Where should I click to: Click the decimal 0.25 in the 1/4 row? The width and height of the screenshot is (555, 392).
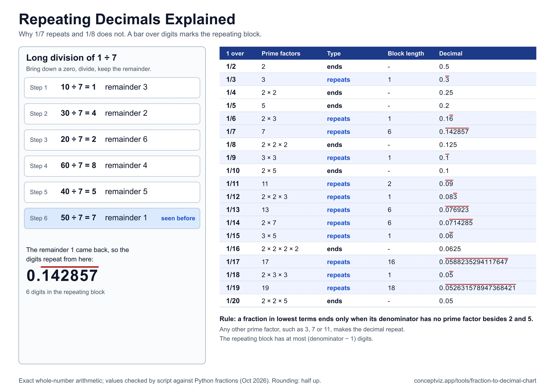[446, 92]
